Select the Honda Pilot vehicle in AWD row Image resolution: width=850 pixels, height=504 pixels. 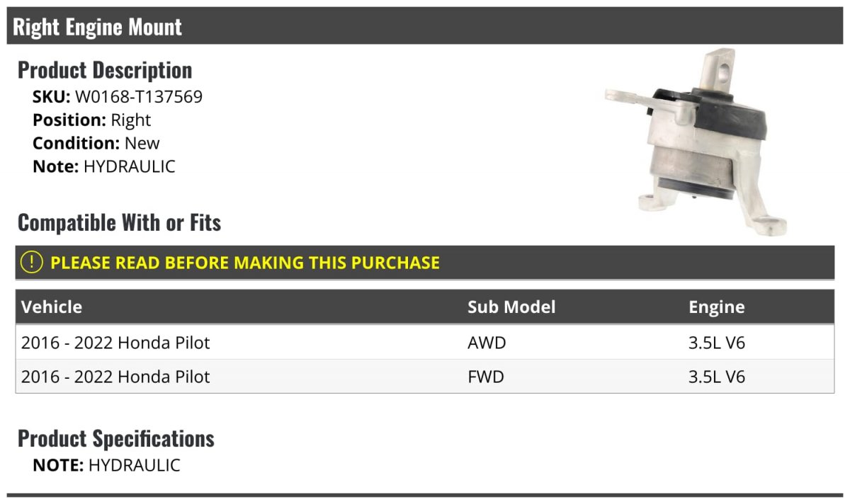(115, 343)
